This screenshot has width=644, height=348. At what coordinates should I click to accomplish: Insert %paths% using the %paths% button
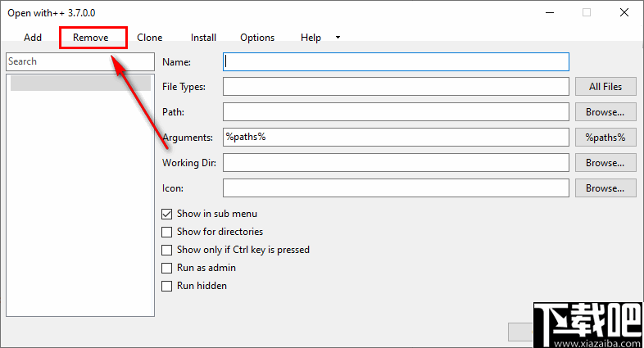pyautogui.click(x=605, y=138)
